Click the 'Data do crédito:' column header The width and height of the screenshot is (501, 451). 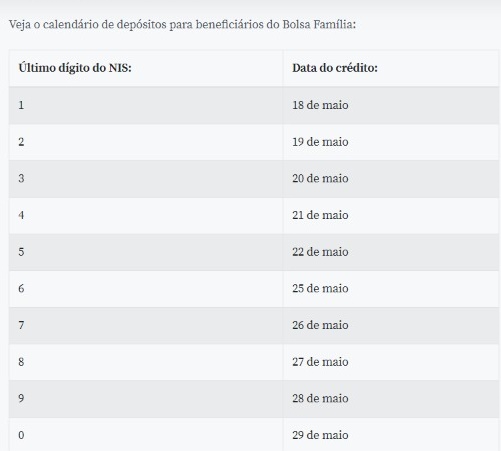391,68
